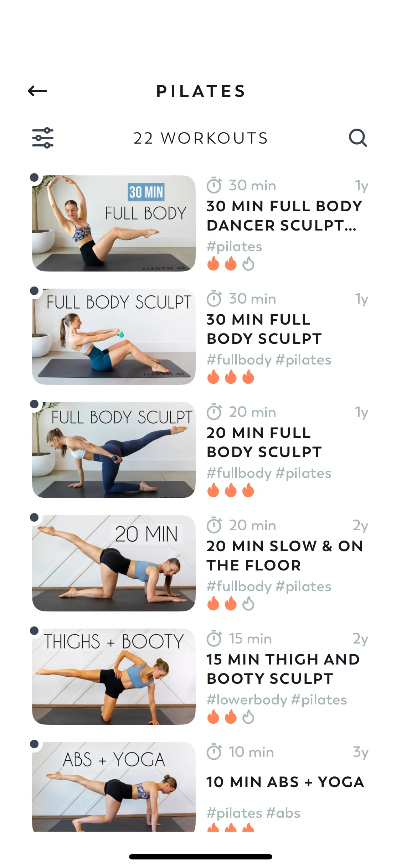Toggle the dot marker on Dancer Sculpt thumbnail

click(x=34, y=177)
